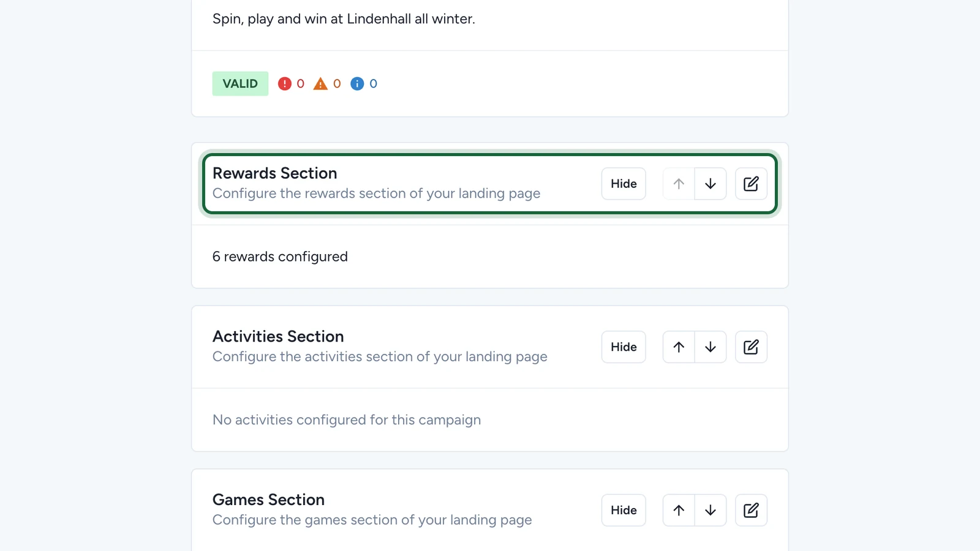Viewport: 980px width, 551px height.
Task: Click the '6 rewards configured' text
Action: pyautogui.click(x=280, y=257)
